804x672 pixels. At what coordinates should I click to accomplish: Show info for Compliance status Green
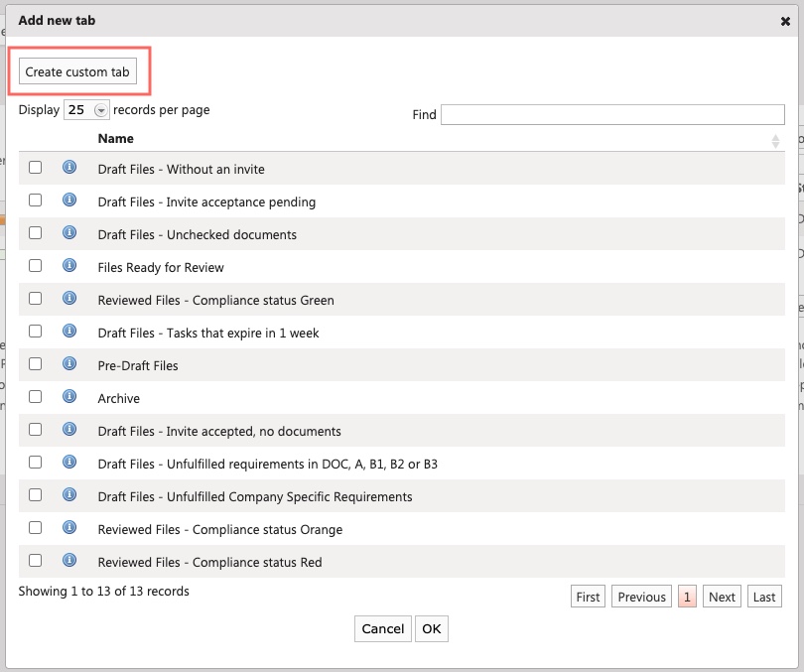(69, 299)
